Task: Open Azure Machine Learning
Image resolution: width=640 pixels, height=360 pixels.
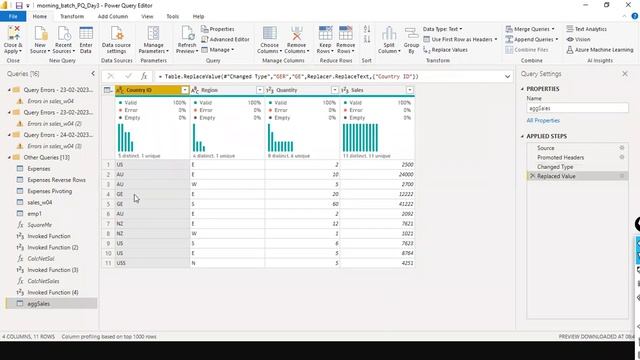Action: (x=600, y=50)
